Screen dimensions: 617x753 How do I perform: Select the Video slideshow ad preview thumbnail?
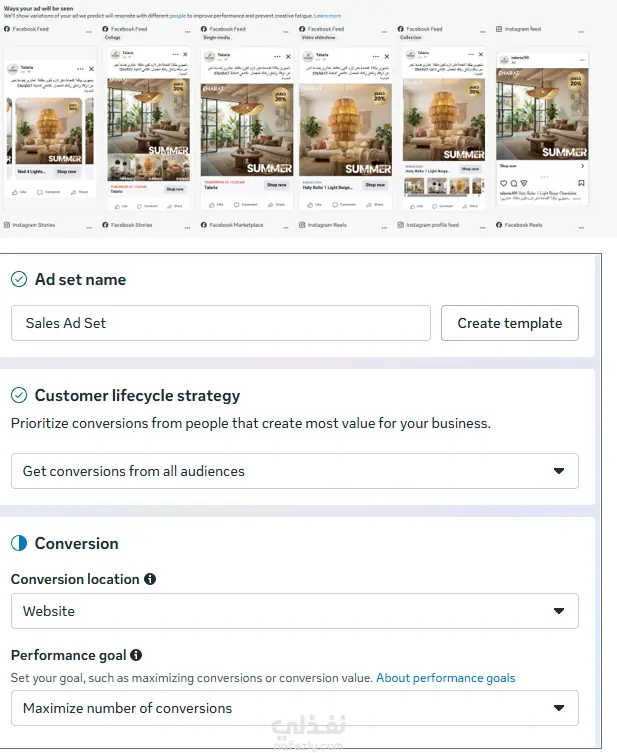pos(345,130)
